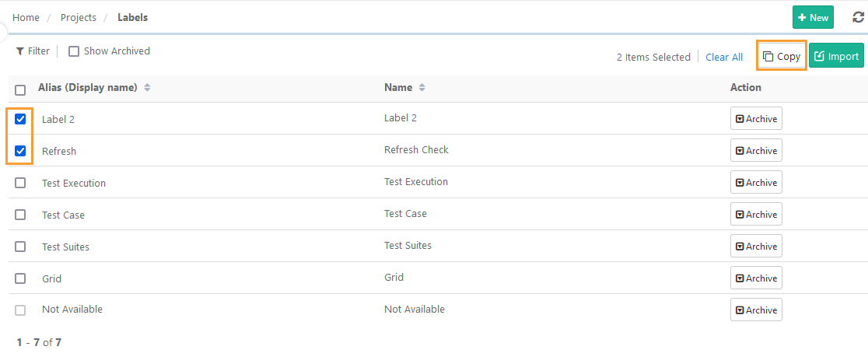The image size is (868, 357).
Task: Archive the Grid label
Action: tap(756, 278)
